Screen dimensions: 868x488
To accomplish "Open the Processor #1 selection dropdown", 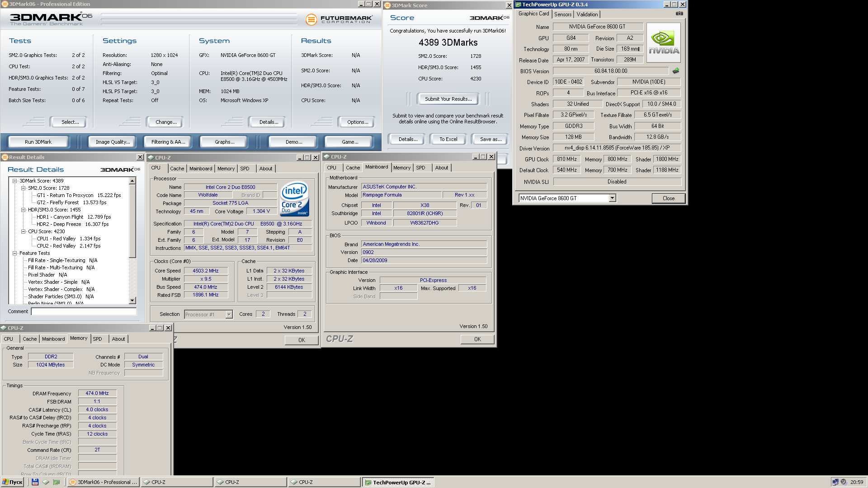I will 229,314.
